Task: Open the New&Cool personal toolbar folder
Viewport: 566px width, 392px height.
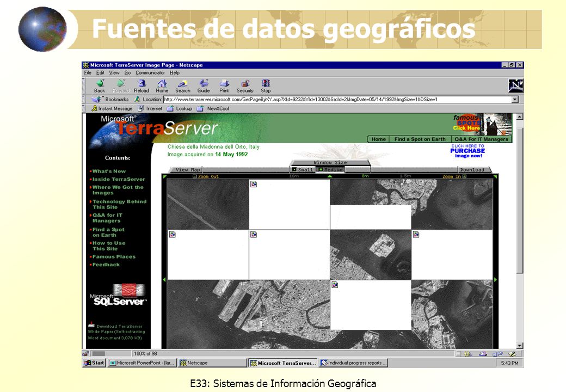Action: tap(213, 108)
